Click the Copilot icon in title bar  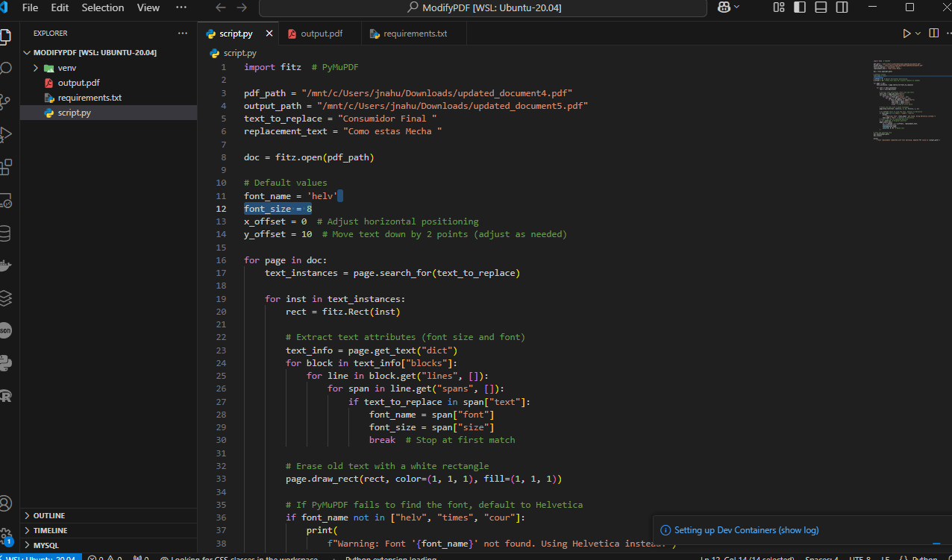(x=723, y=7)
